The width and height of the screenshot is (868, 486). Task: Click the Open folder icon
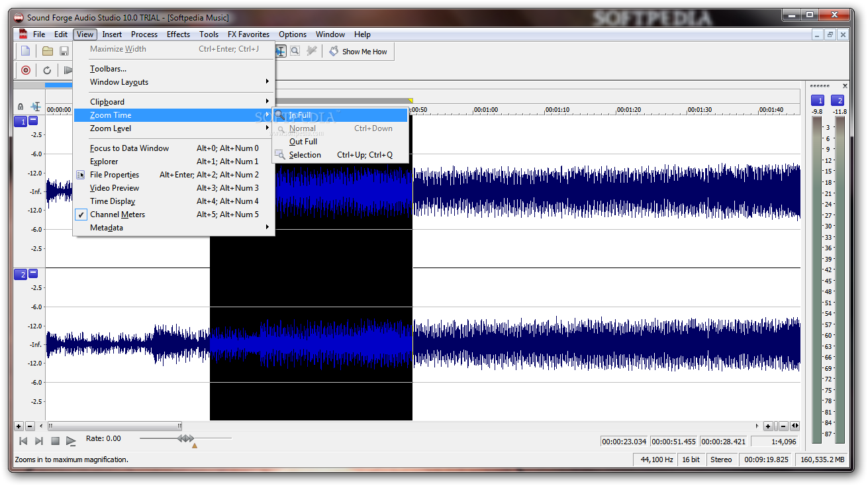(x=48, y=51)
